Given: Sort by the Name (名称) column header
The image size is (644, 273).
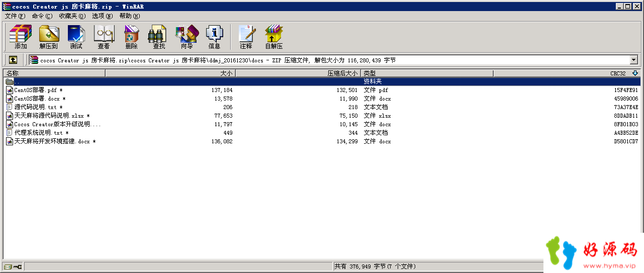Looking at the screenshot, I should tap(54, 73).
